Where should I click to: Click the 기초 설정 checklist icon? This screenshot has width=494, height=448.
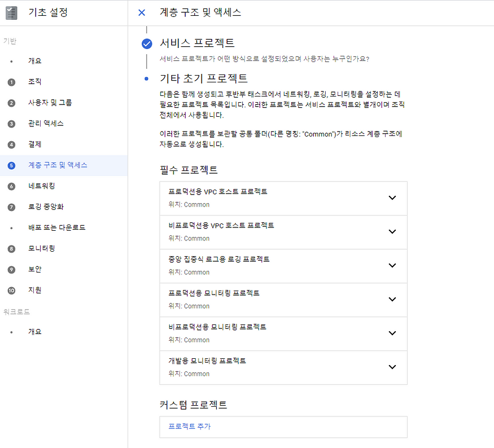pyautogui.click(x=11, y=13)
